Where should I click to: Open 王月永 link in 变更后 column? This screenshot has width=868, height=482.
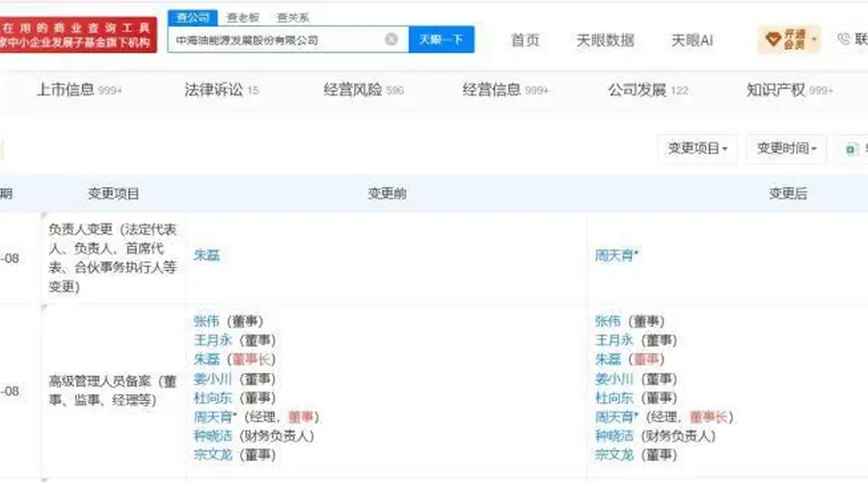[x=614, y=339]
